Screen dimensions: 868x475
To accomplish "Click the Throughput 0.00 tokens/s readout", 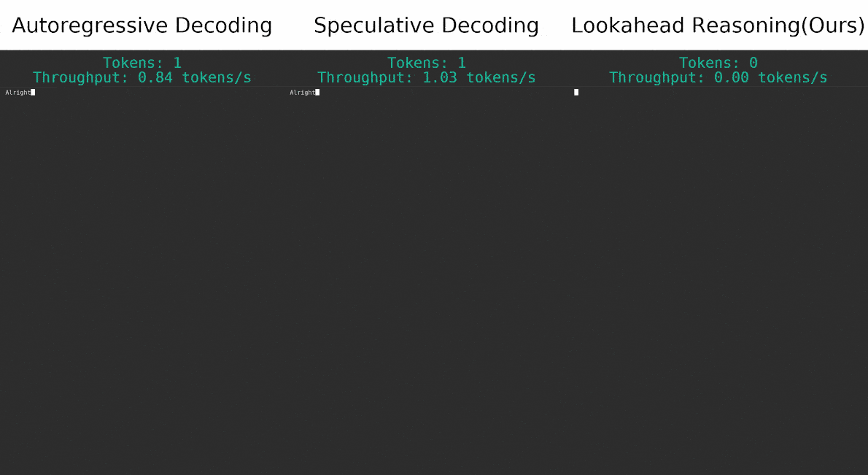I will tap(718, 77).
